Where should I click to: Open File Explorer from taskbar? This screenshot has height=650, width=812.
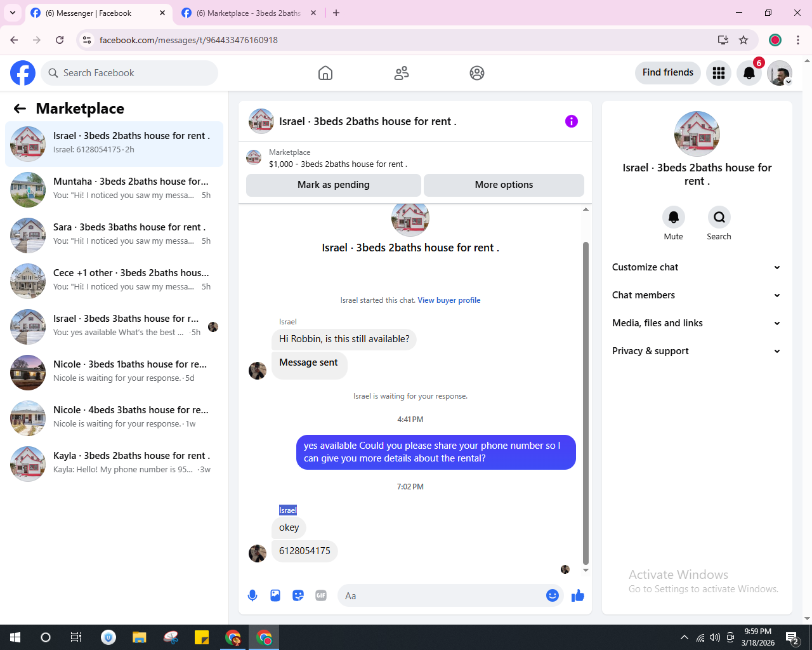(139, 637)
